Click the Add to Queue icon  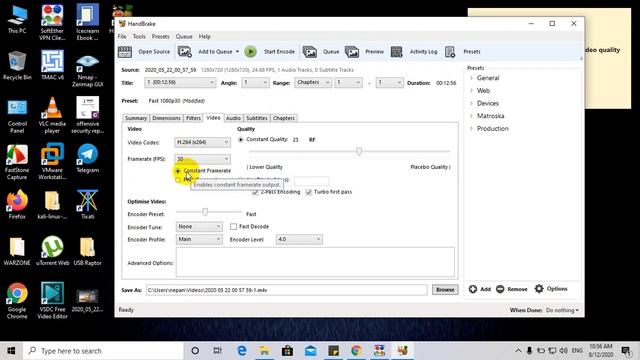(x=184, y=52)
